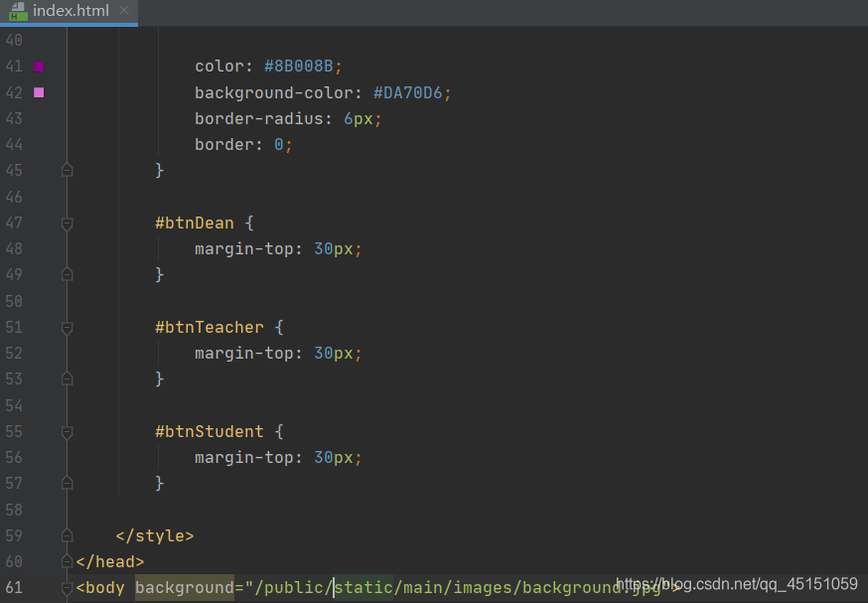Close the index.html tab

coord(123,11)
